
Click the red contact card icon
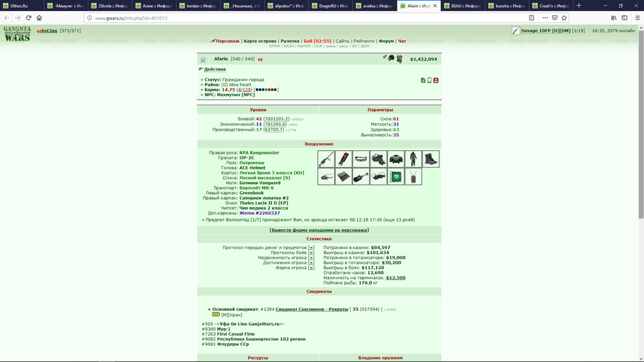pos(436,80)
